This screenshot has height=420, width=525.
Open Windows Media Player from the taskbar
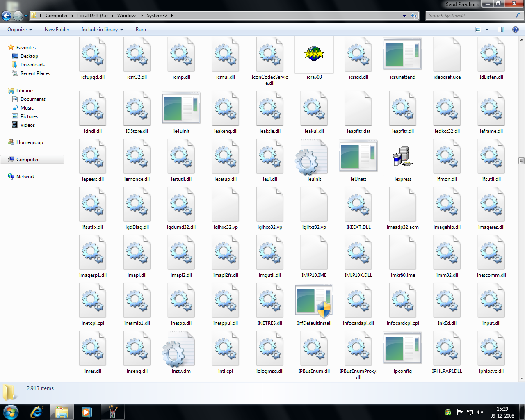(x=87, y=411)
